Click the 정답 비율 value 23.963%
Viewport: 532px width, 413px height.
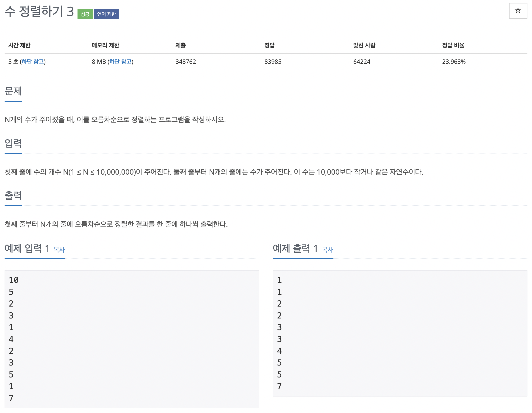pos(454,62)
